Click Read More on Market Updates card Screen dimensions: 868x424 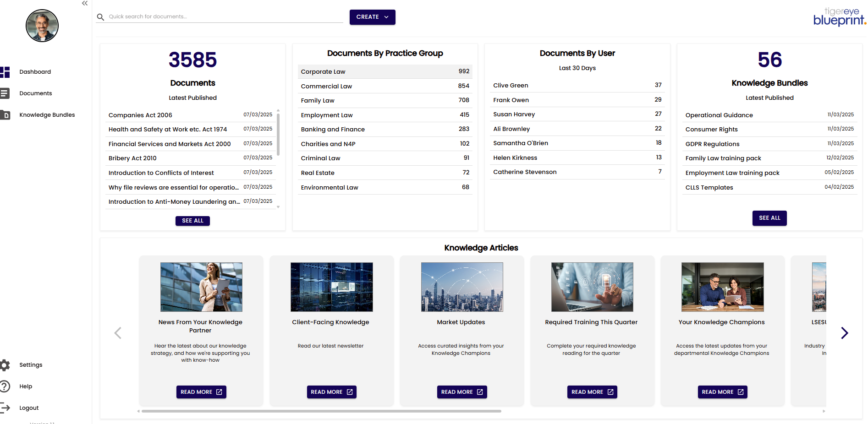click(461, 392)
